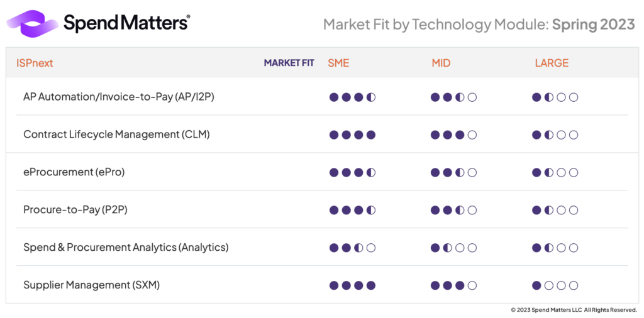Click the Spend Matters wordmark text
This screenshot has width=644, height=318.
tap(126, 23)
